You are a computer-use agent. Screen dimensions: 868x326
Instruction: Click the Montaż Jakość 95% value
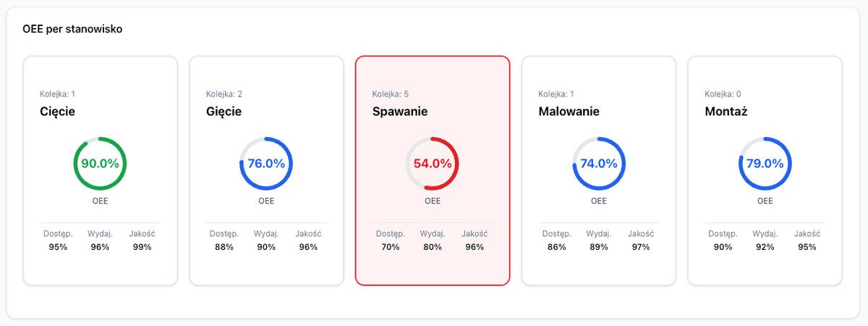(807, 247)
